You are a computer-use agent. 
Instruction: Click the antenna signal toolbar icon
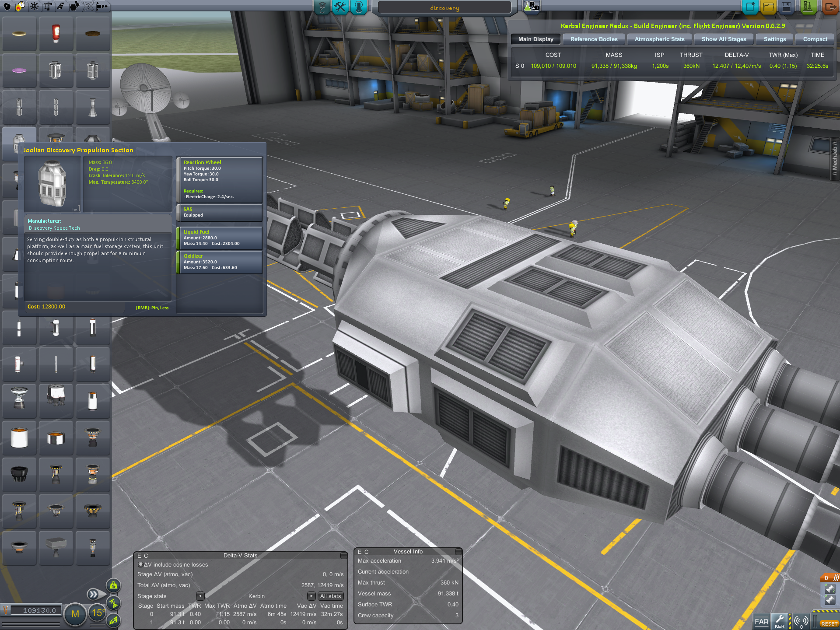pos(801,622)
